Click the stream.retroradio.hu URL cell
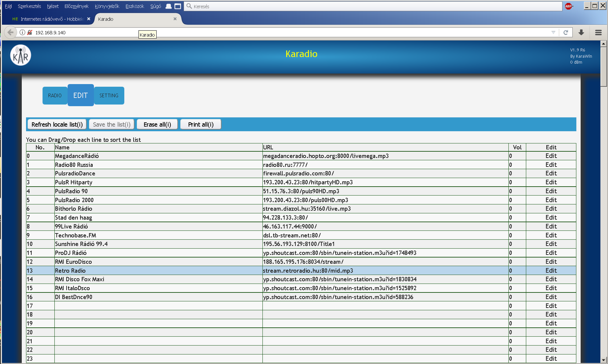This screenshot has width=608, height=364. point(385,271)
